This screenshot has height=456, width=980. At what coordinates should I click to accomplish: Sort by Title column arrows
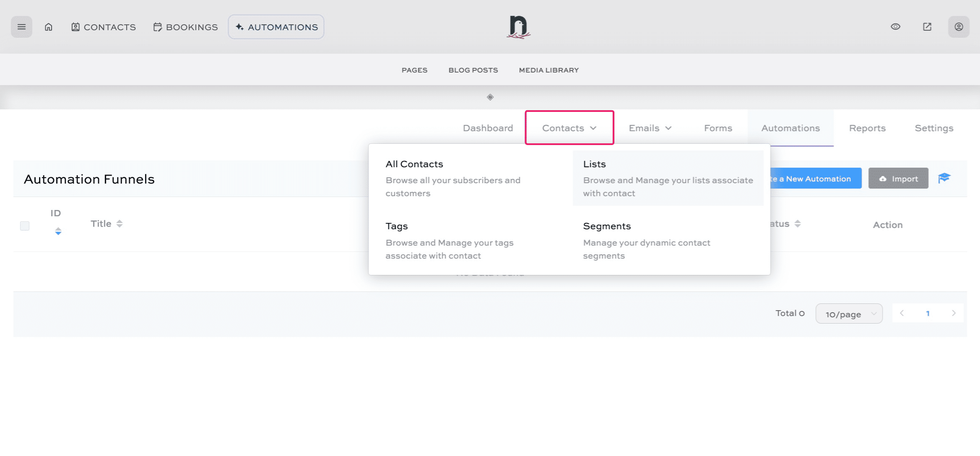pyautogui.click(x=120, y=224)
